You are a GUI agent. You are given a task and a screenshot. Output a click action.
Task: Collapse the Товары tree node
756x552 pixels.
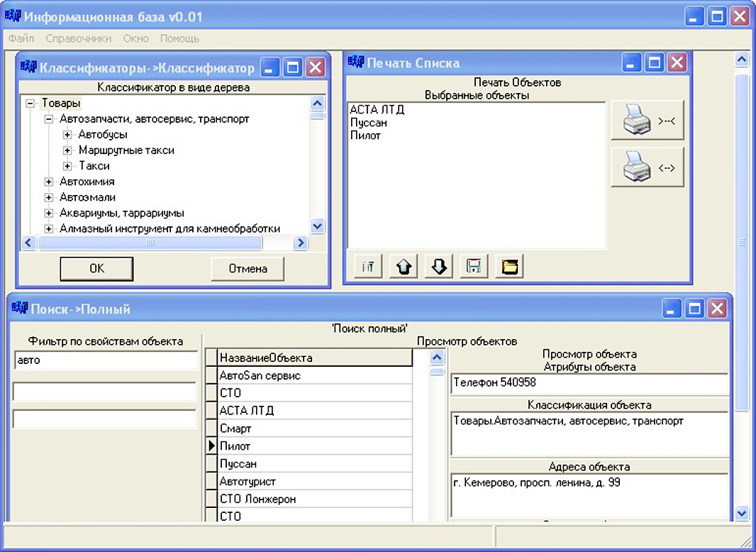point(31,104)
